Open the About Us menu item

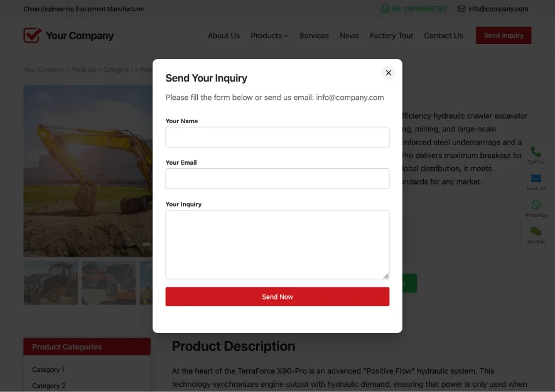[224, 36]
